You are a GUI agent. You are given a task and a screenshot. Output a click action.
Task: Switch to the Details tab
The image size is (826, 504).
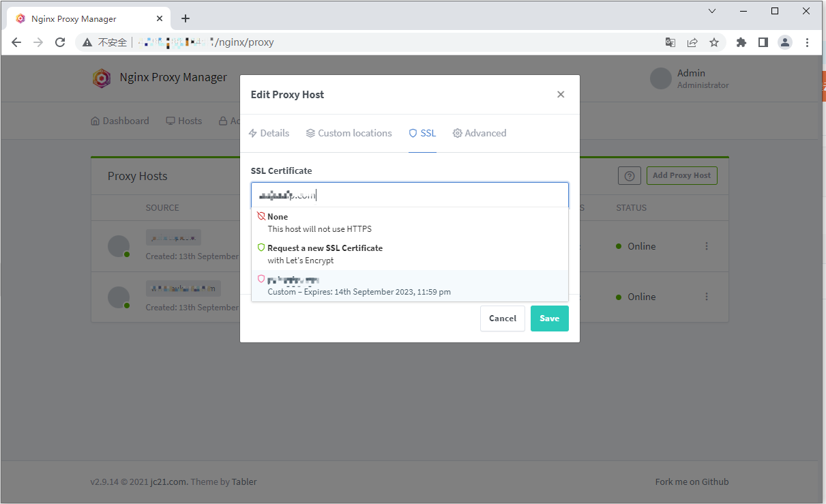(269, 133)
